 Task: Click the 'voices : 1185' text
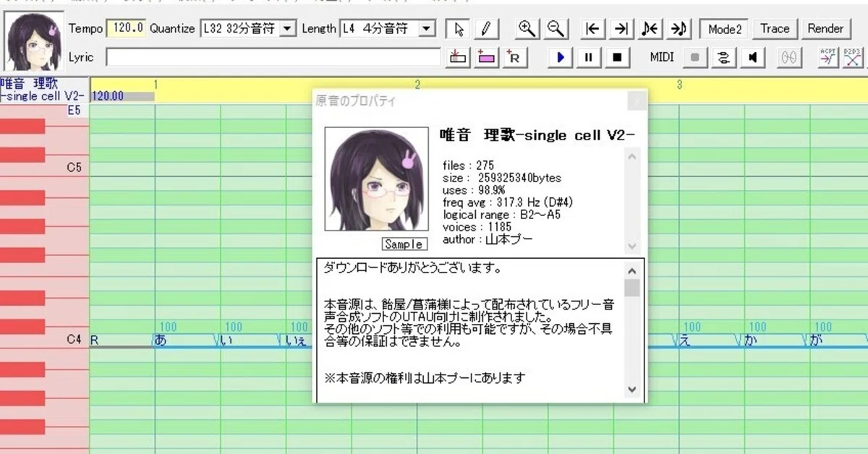pyautogui.click(x=476, y=227)
